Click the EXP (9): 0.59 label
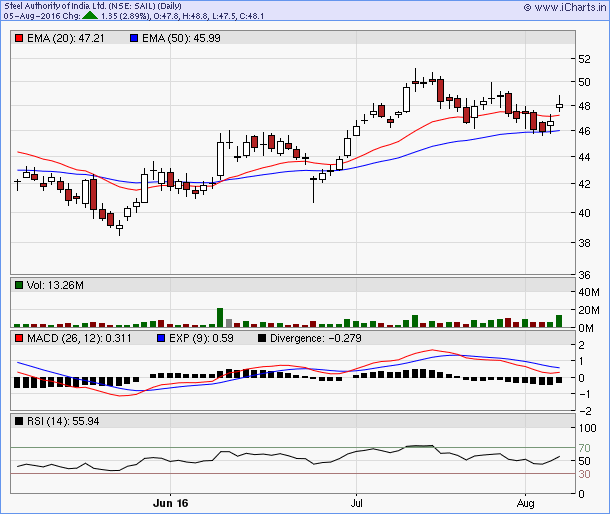610x514 pixels. click(201, 338)
